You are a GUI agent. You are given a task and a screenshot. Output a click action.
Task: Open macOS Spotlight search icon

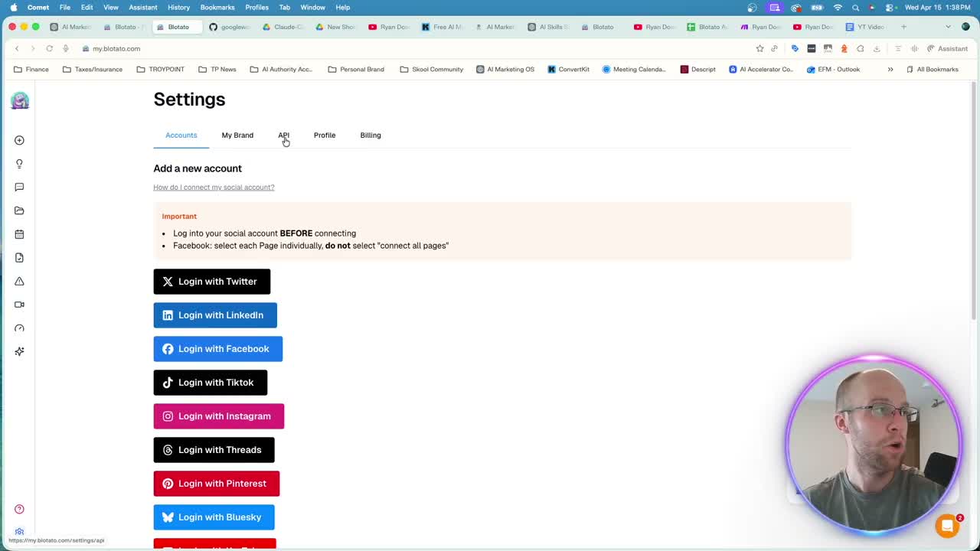tap(855, 8)
